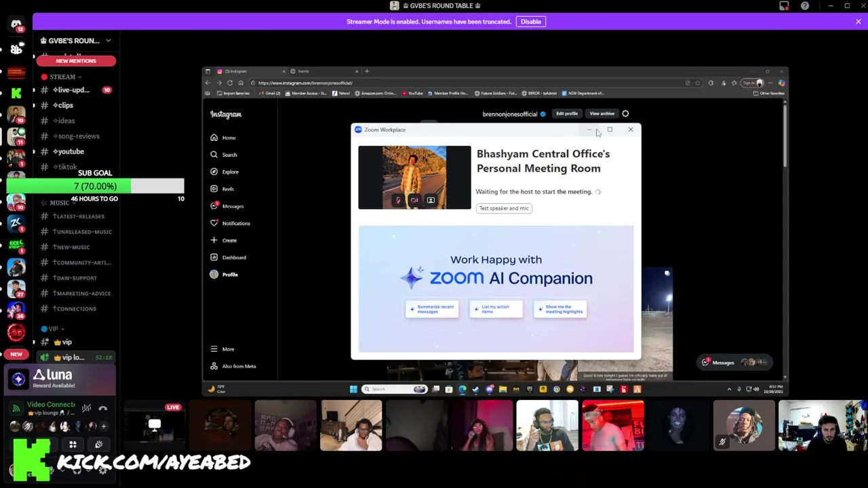Jump to New Mentions in channel list

(76, 61)
